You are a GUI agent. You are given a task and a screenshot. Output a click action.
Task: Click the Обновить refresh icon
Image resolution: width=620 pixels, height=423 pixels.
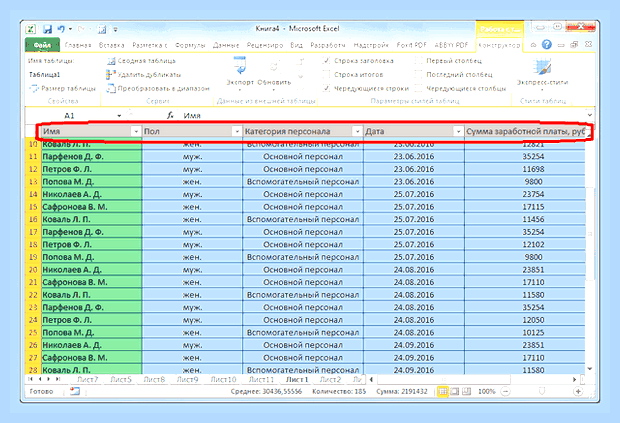(x=274, y=67)
